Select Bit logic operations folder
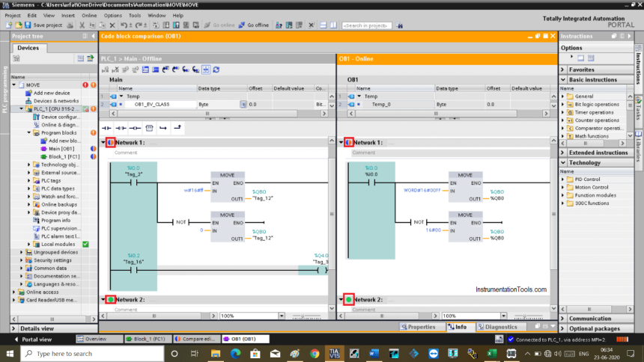 click(596, 104)
